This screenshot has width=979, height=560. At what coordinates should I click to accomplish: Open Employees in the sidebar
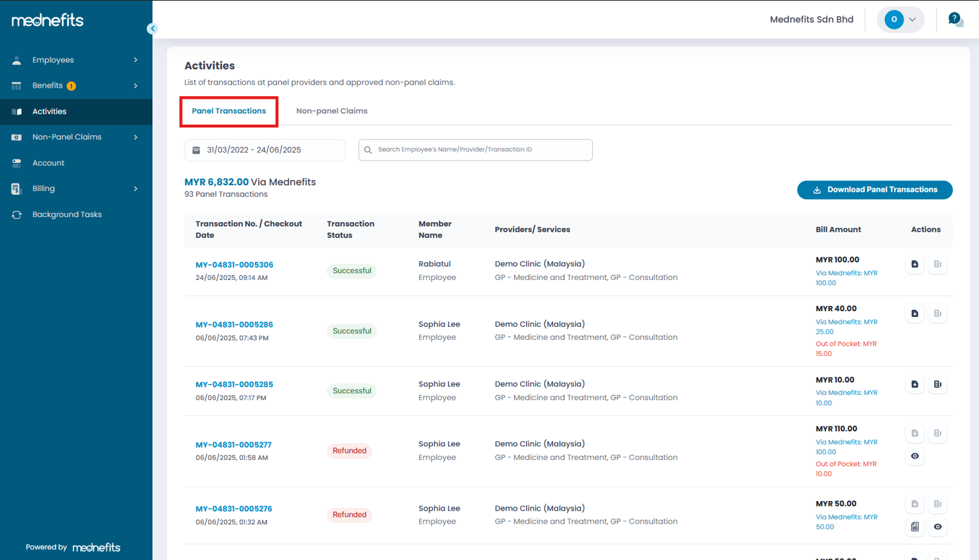[x=76, y=60]
